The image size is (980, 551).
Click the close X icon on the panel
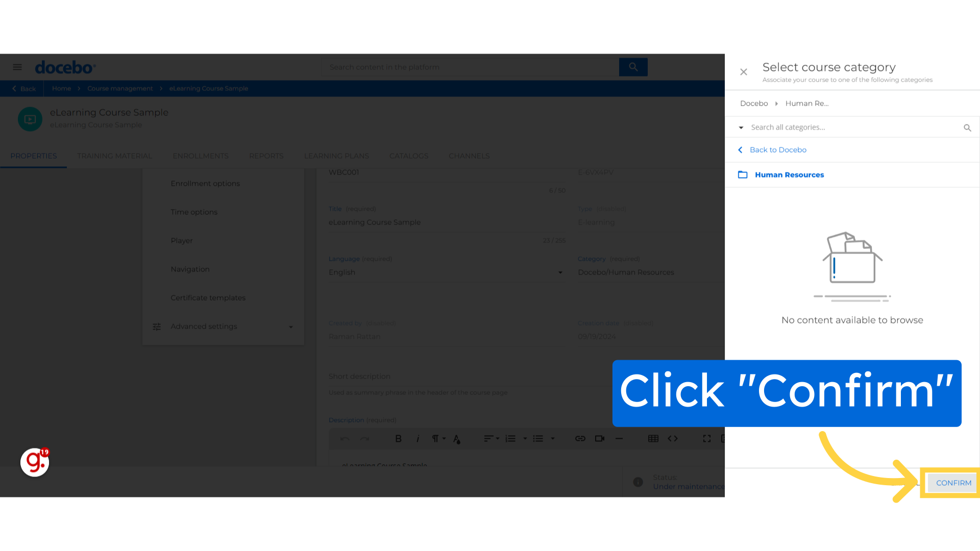[744, 71]
